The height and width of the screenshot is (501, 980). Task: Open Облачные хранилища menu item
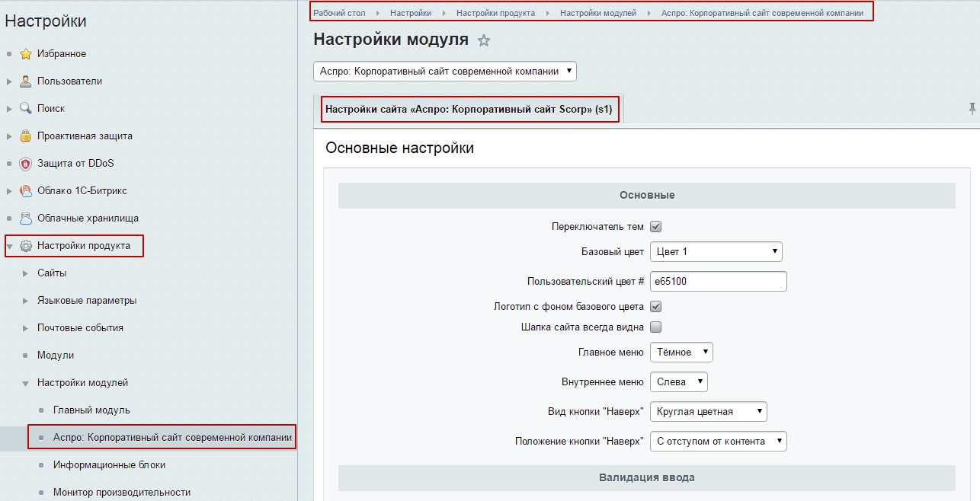(88, 219)
